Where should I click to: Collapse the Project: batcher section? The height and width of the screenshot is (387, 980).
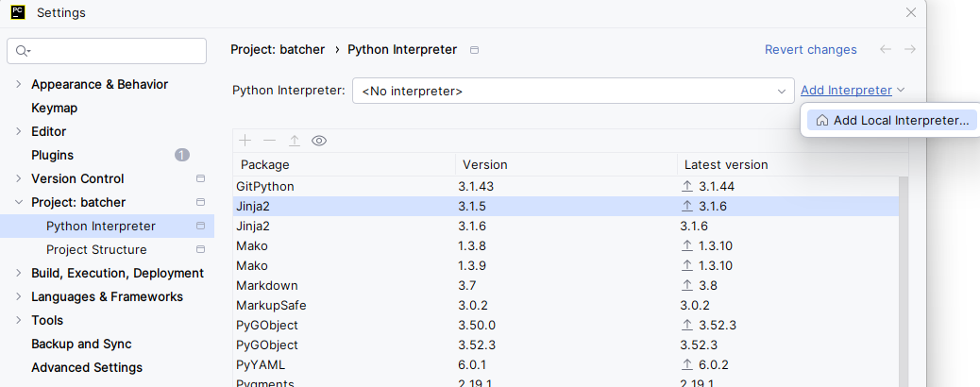click(x=18, y=203)
